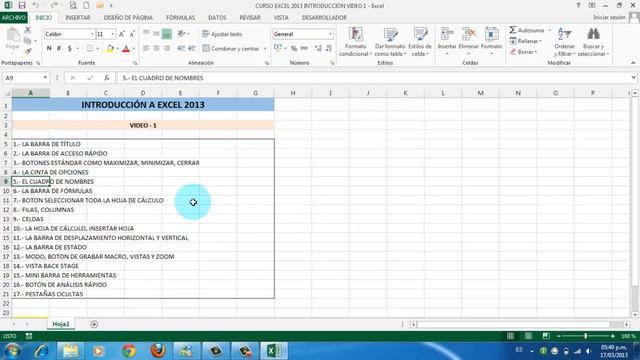
Task: Apply the yellow fill color bucket
Action: (110, 49)
